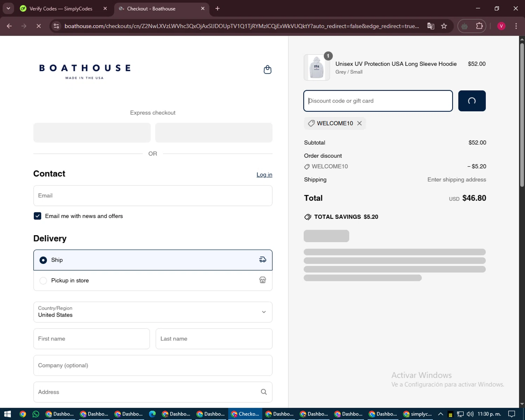The height and width of the screenshot is (420, 525).
Task: Open Microsoft Edge from the taskbar
Action: tap(152, 414)
